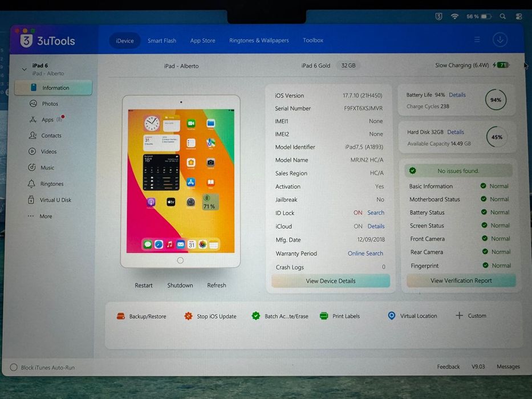Click the hard disk 45% usage circle
532x399 pixels.
pos(497,137)
